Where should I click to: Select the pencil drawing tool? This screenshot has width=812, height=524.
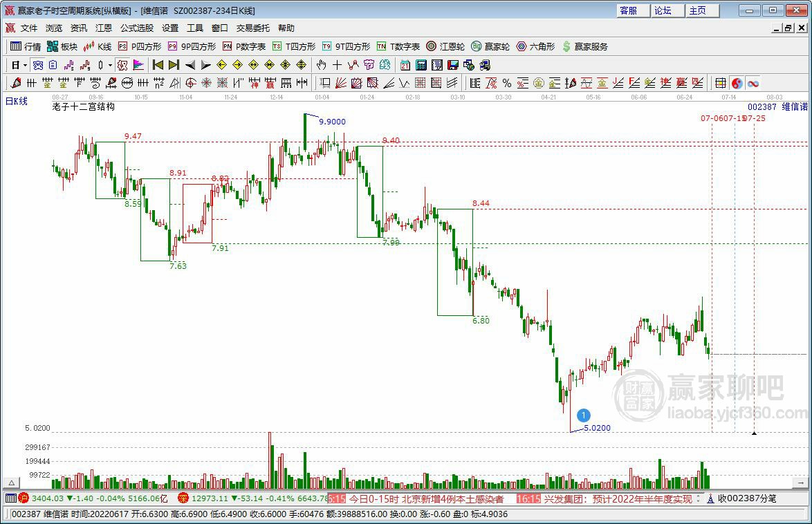click(x=16, y=83)
